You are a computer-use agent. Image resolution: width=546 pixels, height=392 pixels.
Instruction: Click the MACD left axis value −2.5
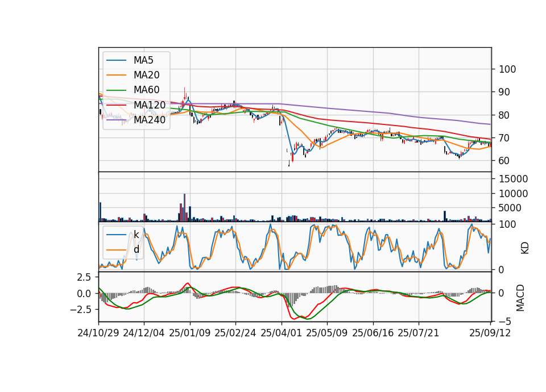click(x=80, y=309)
